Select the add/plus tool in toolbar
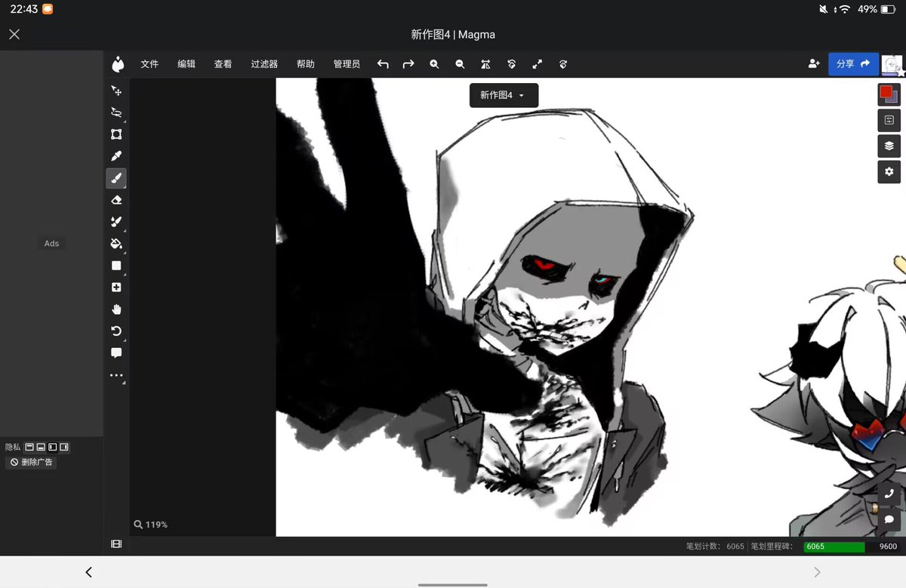 (116, 288)
